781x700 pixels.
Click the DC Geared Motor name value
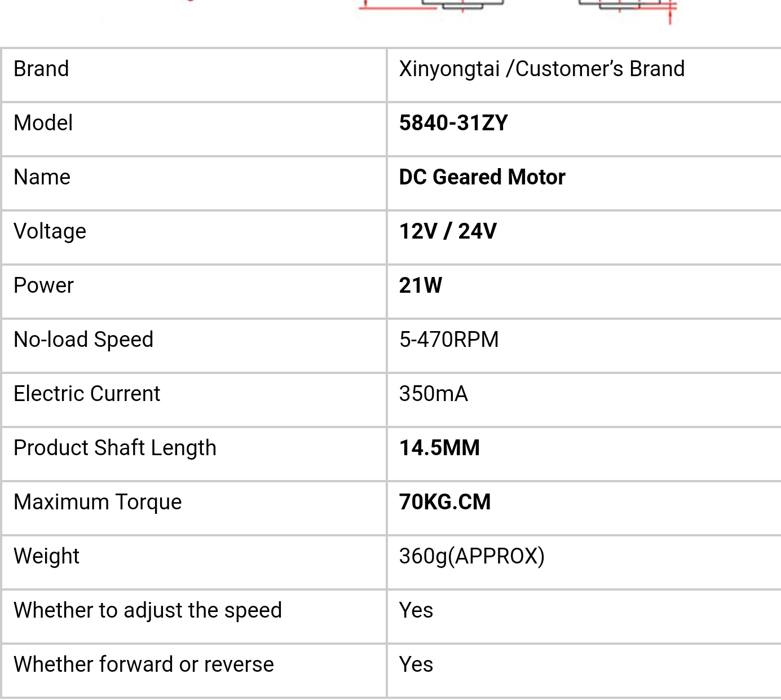482,177
